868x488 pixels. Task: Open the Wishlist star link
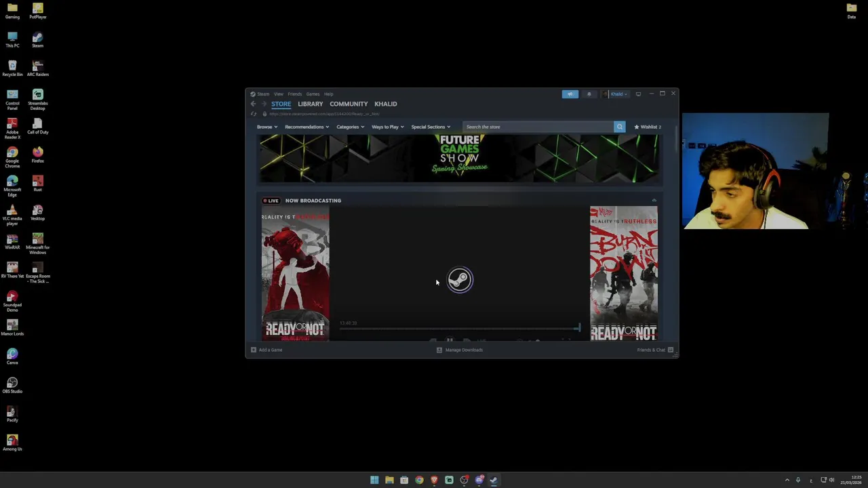(x=648, y=127)
